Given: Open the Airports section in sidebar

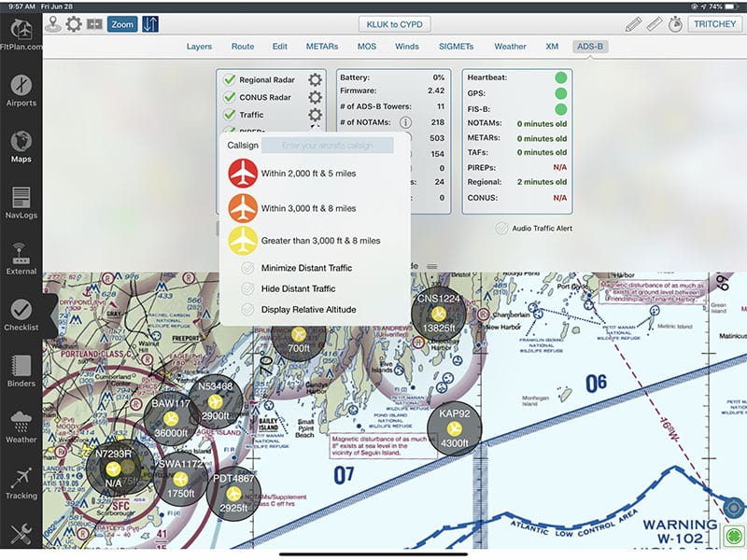Looking at the screenshot, I should (21, 91).
